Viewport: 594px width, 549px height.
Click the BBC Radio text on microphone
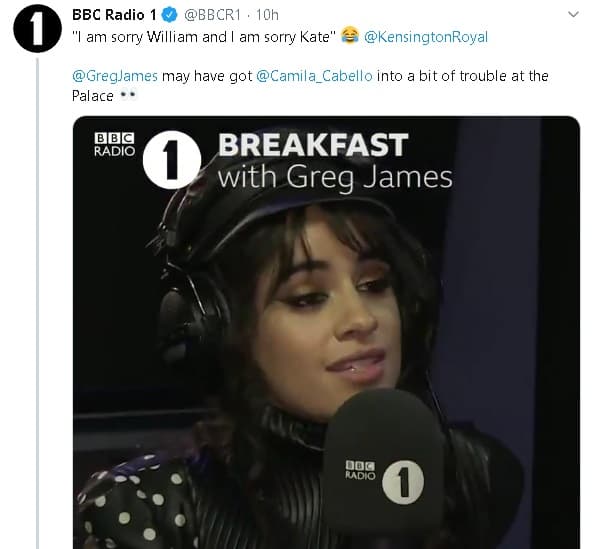tap(360, 470)
